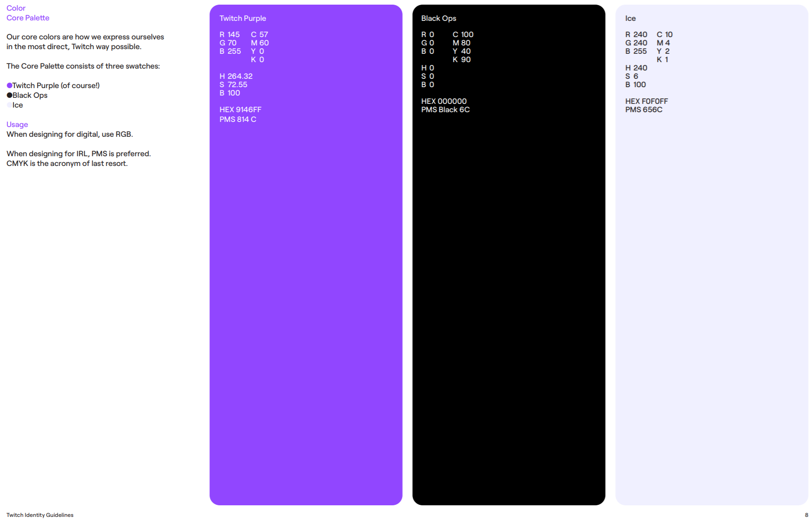Click "HEX 9146FF" text
Image resolution: width=812 pixels, height=522 pixels.
240,109
